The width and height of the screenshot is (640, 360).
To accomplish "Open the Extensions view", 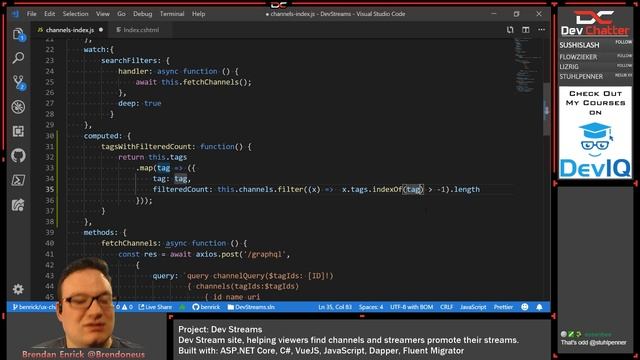I will (x=18, y=131).
